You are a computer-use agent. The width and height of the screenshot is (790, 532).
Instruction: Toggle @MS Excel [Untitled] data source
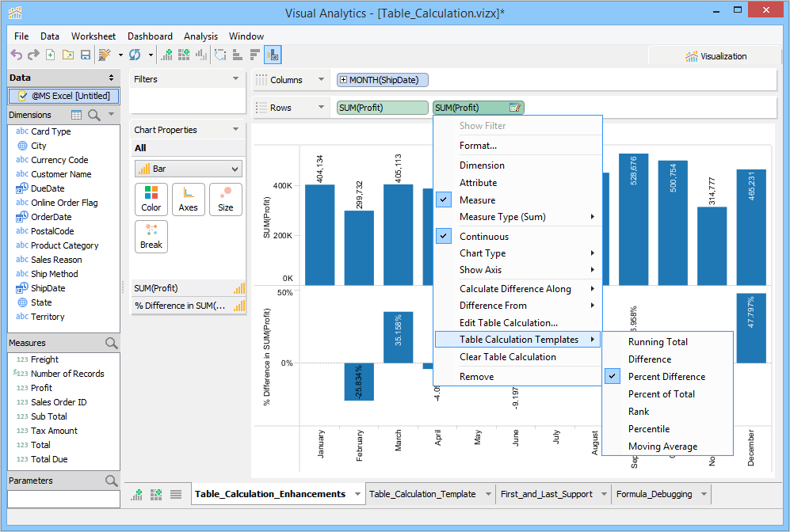click(63, 96)
